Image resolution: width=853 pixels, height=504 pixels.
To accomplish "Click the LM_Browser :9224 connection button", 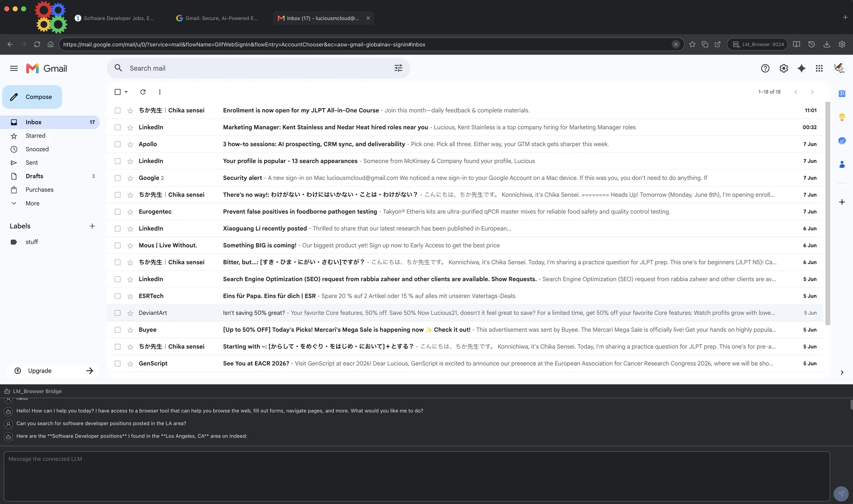I will coord(758,45).
